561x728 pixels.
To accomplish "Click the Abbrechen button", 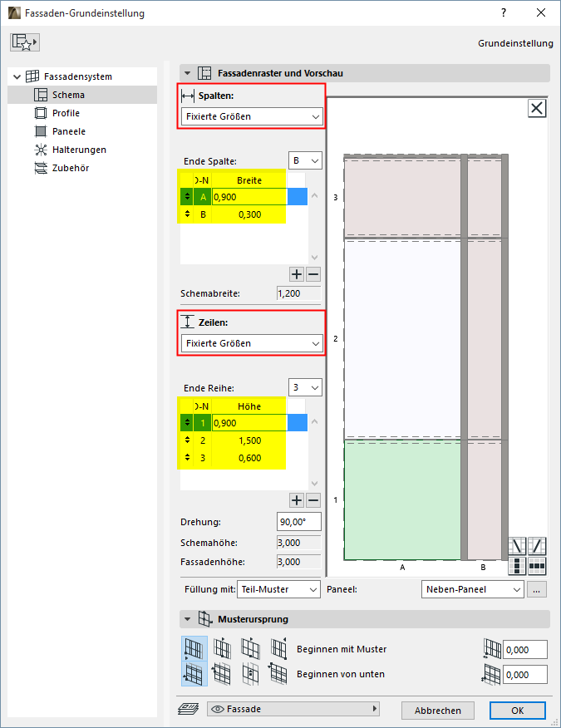I will tap(438, 711).
